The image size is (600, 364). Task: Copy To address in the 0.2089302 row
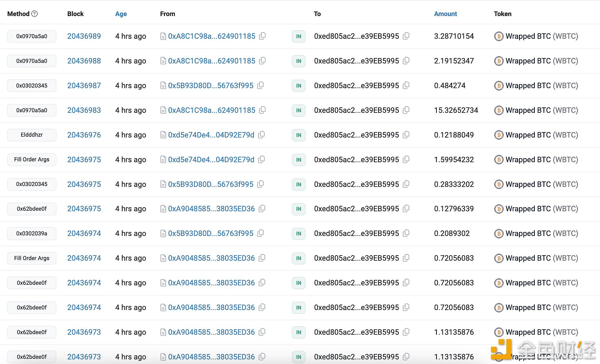[406, 233]
